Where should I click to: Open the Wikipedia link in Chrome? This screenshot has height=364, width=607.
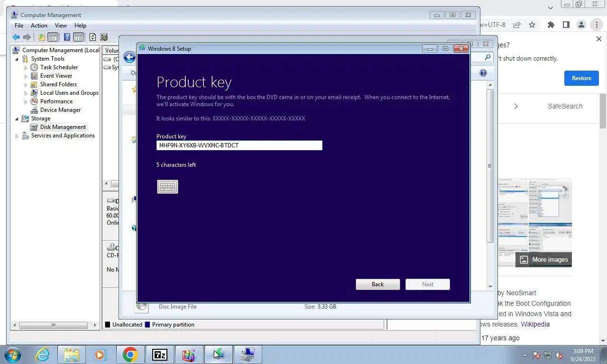(x=535, y=324)
